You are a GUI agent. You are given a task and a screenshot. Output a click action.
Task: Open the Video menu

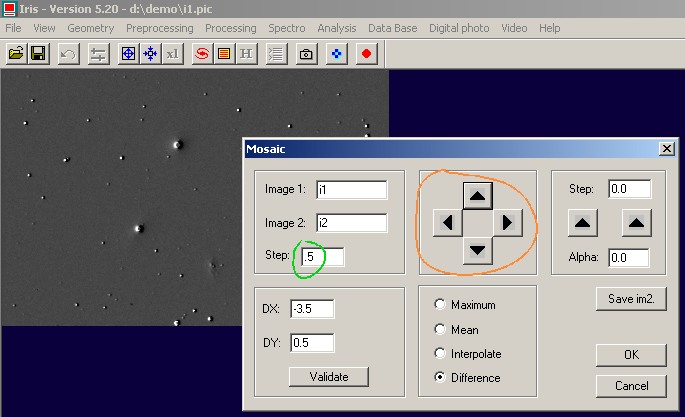(x=514, y=28)
